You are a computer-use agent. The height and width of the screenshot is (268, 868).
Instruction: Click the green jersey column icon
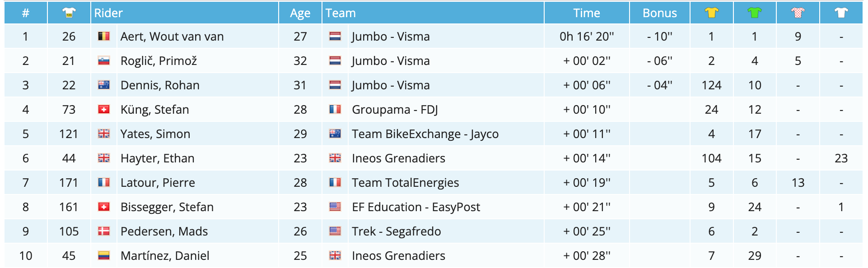[x=754, y=13]
